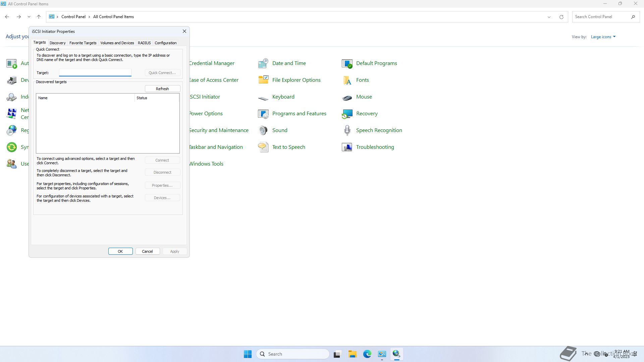This screenshot has width=644, height=362.
Task: Open the View by Large icons dropdown
Action: 603,37
